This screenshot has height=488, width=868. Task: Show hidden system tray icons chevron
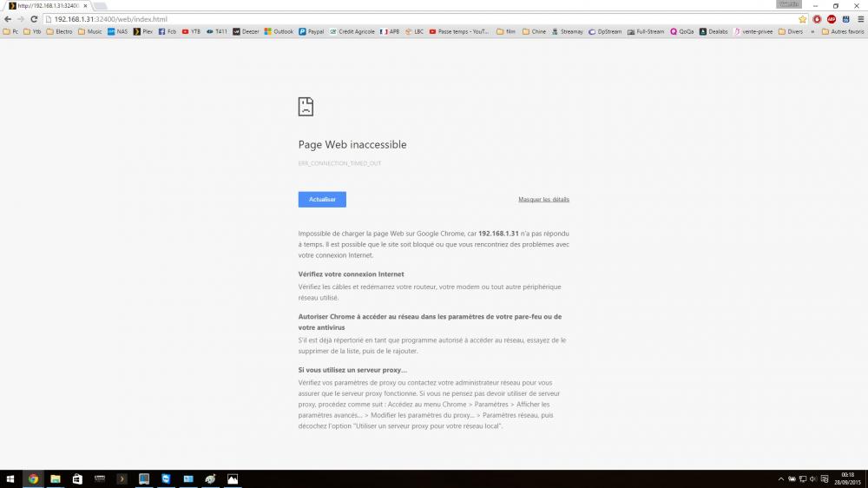[x=781, y=479]
